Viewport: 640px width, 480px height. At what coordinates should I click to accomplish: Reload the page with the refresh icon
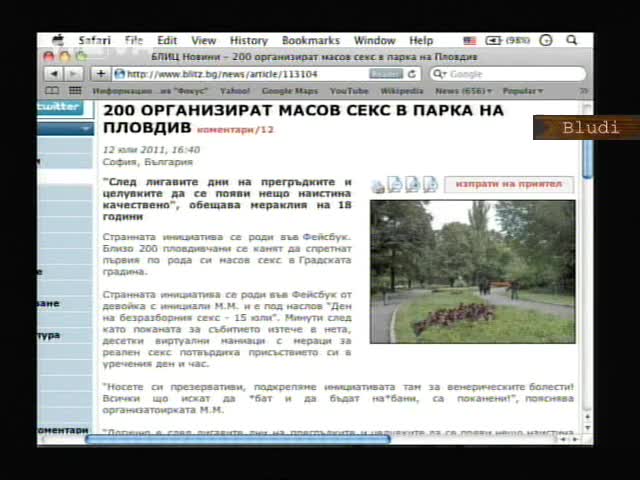point(413,74)
